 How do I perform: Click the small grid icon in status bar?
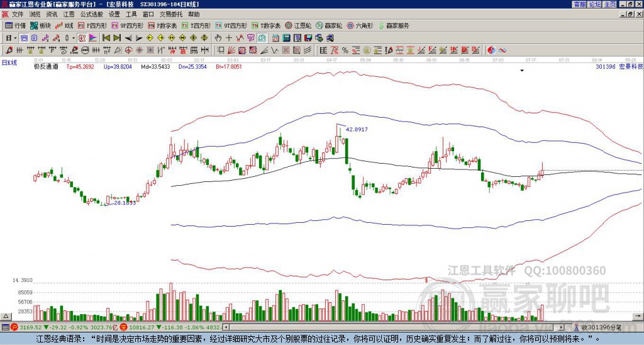click(5, 327)
